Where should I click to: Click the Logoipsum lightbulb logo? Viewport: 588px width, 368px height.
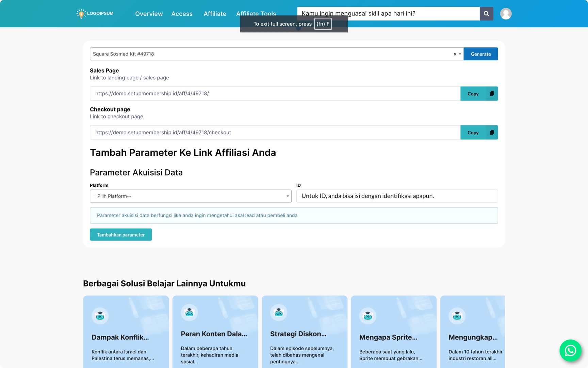(81, 14)
